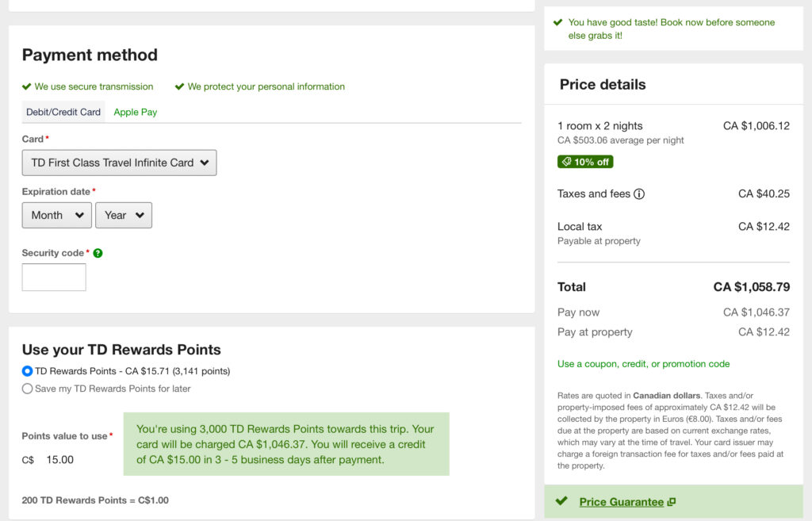Screen dimensions: 812x521
Task: Choose Save my TD Rewards Points for later
Action: point(28,389)
